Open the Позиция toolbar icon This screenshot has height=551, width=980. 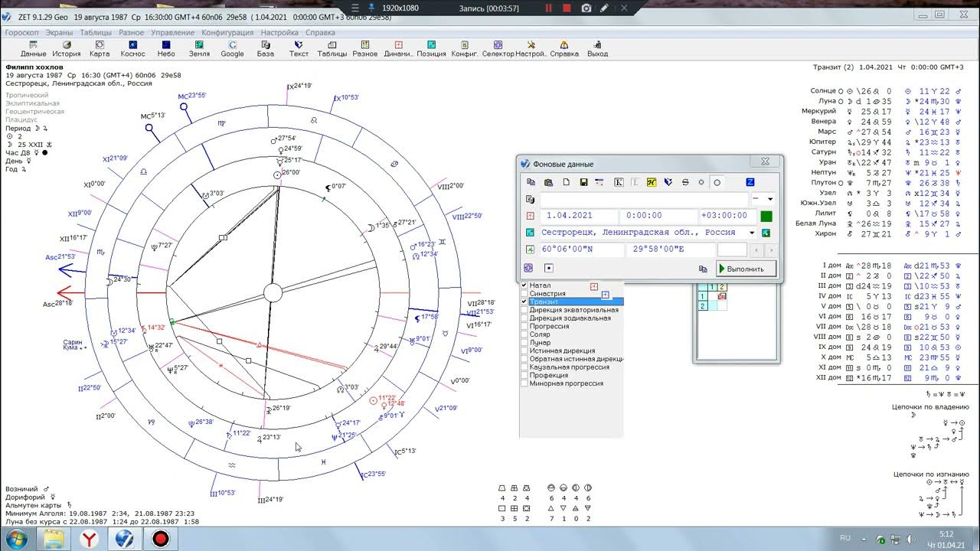[431, 49]
